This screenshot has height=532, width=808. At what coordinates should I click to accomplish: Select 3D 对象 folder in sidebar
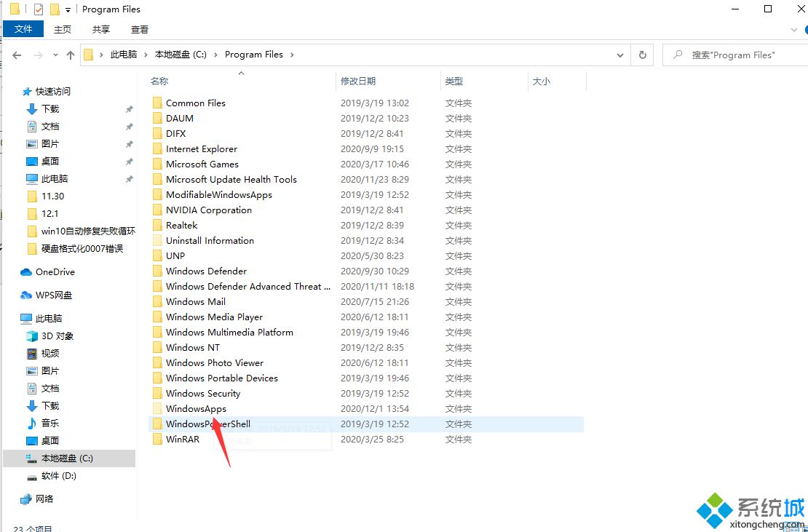click(57, 336)
